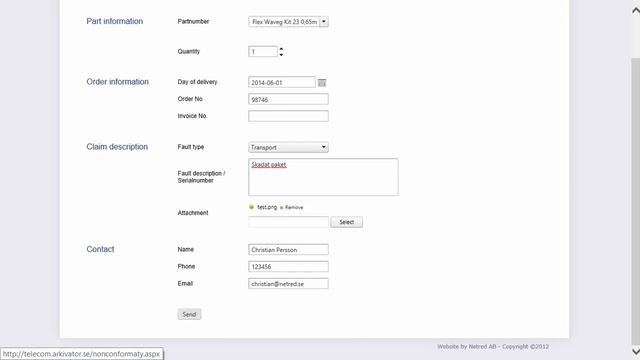Click the attachment file path field

point(288,222)
